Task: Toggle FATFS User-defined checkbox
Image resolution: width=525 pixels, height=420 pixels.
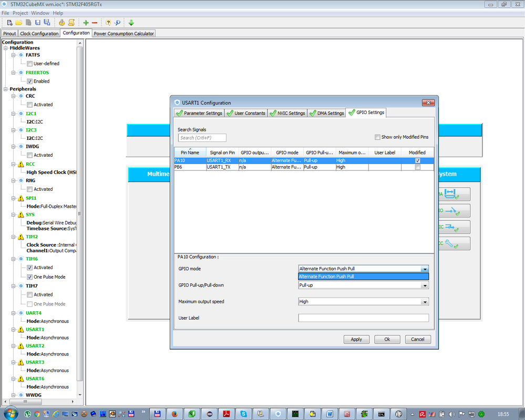Action: point(30,64)
